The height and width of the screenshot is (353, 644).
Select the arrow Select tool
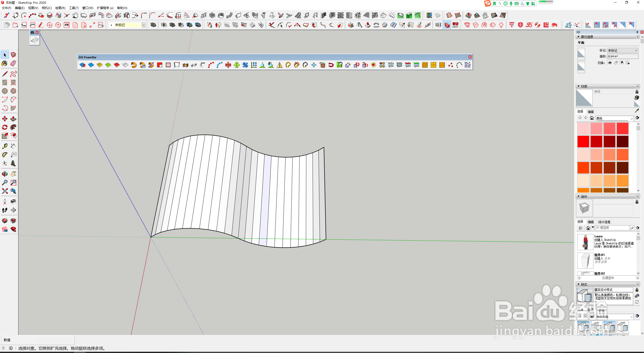point(5,55)
